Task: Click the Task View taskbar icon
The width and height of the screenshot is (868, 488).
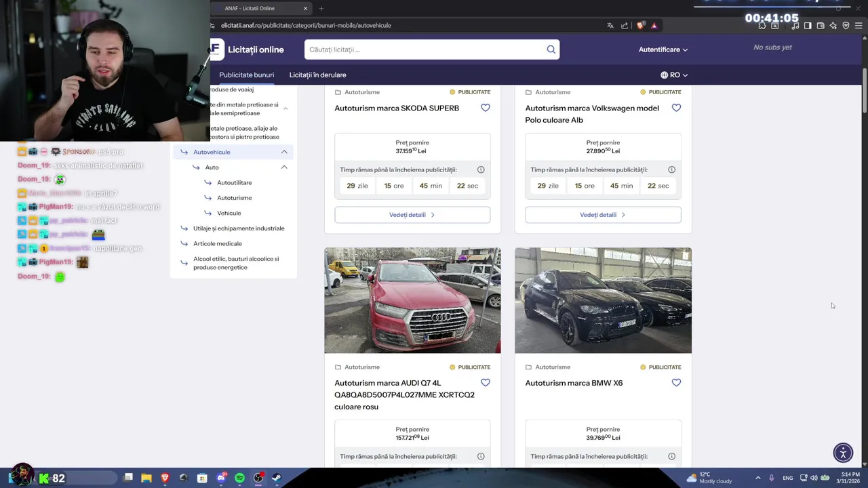Action: click(x=128, y=478)
